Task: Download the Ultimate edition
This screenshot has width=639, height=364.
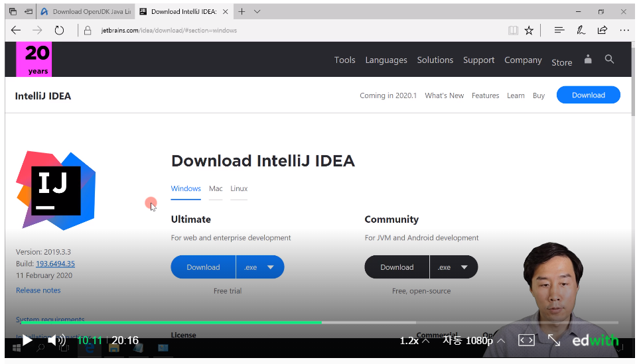Action: point(203,267)
